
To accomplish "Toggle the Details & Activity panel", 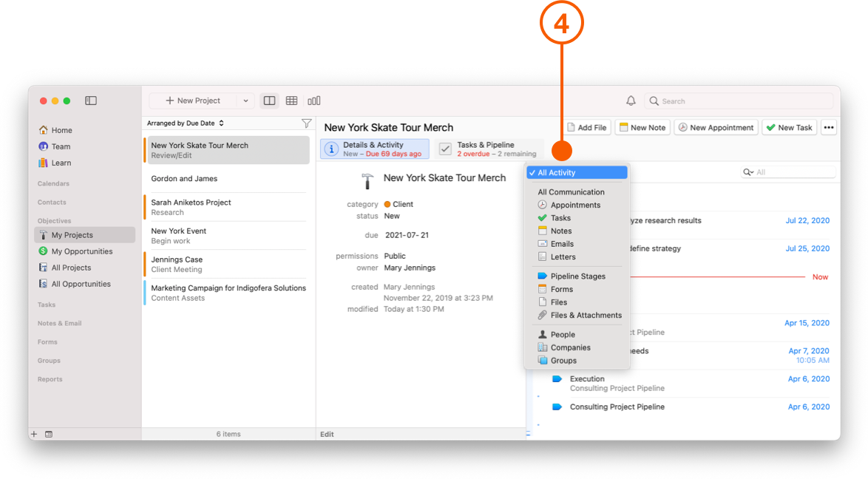I will click(374, 149).
